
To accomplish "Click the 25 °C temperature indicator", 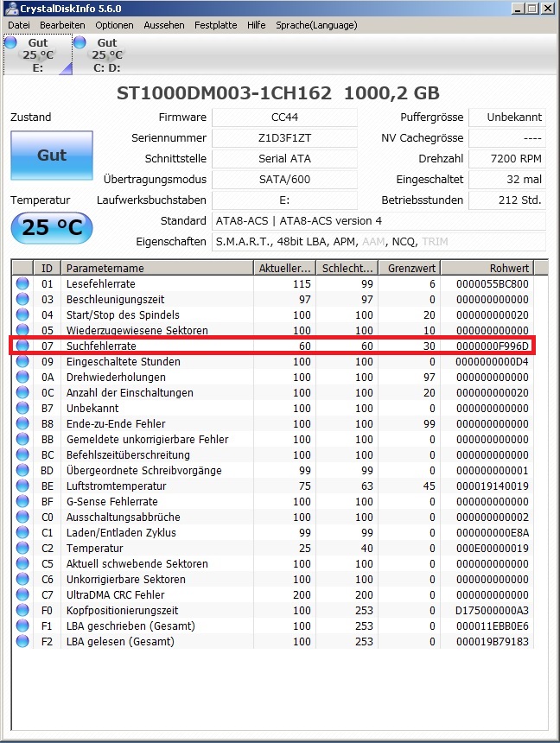I will coord(52,228).
